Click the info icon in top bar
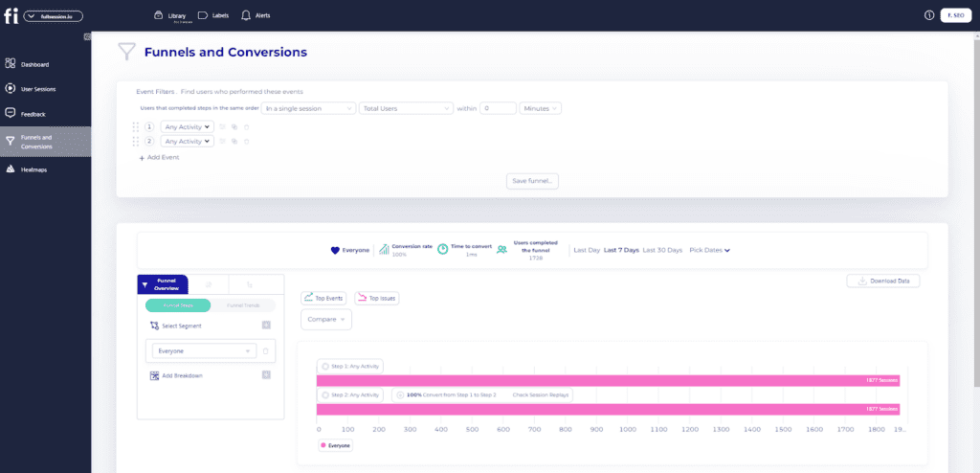The height and width of the screenshot is (473, 980). pyautogui.click(x=928, y=15)
